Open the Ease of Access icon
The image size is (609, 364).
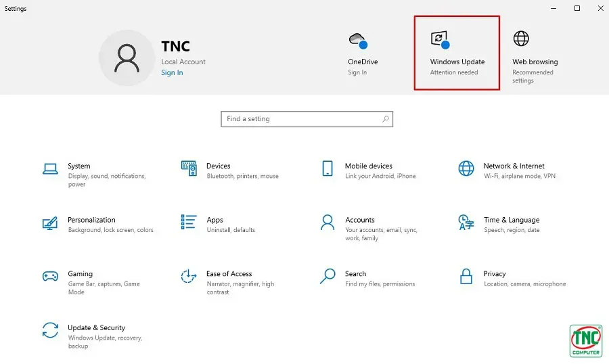189,276
